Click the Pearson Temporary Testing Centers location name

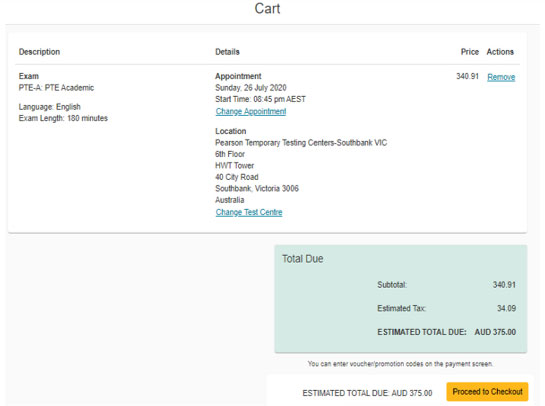301,143
